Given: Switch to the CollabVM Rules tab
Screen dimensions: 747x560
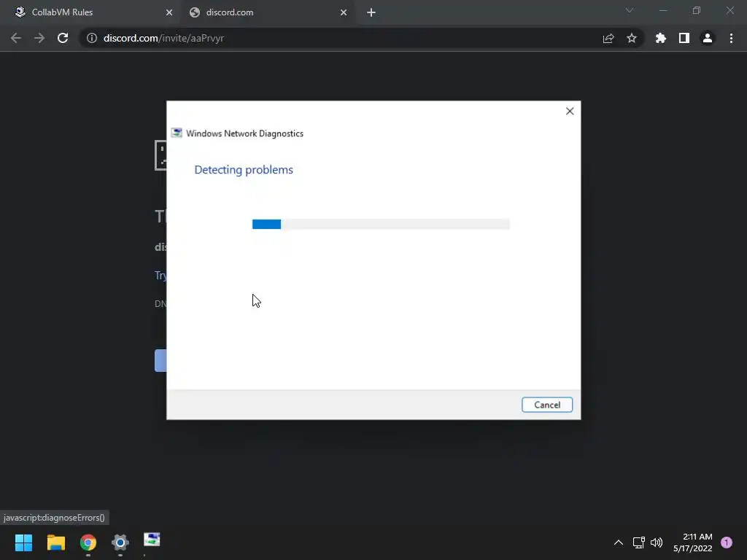Looking at the screenshot, I should click(x=90, y=12).
